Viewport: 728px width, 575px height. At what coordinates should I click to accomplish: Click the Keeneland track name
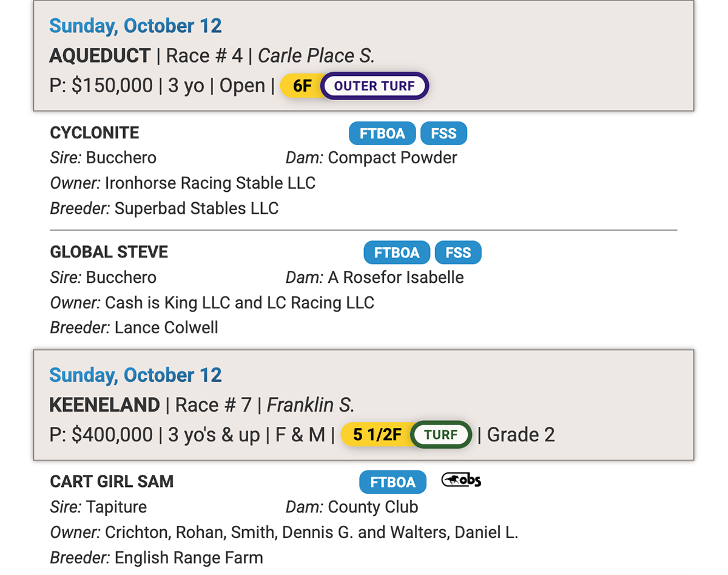104,405
